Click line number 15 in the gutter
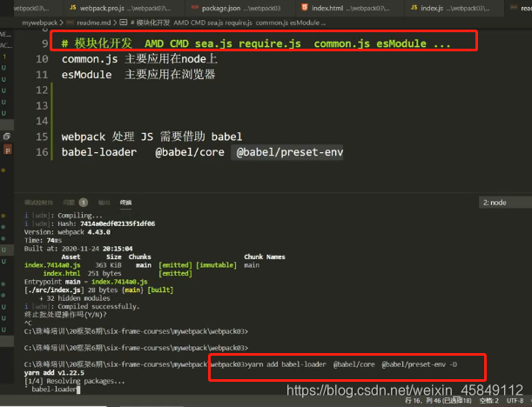 (42, 137)
